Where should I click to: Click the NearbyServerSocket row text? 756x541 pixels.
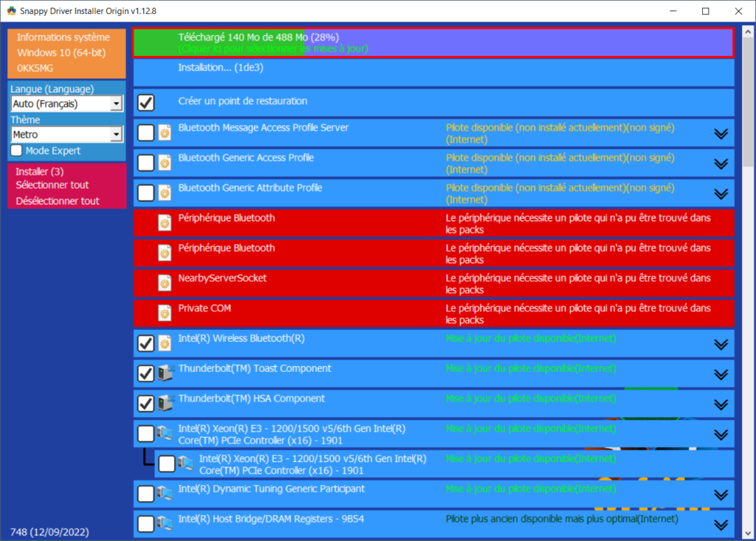pos(222,278)
